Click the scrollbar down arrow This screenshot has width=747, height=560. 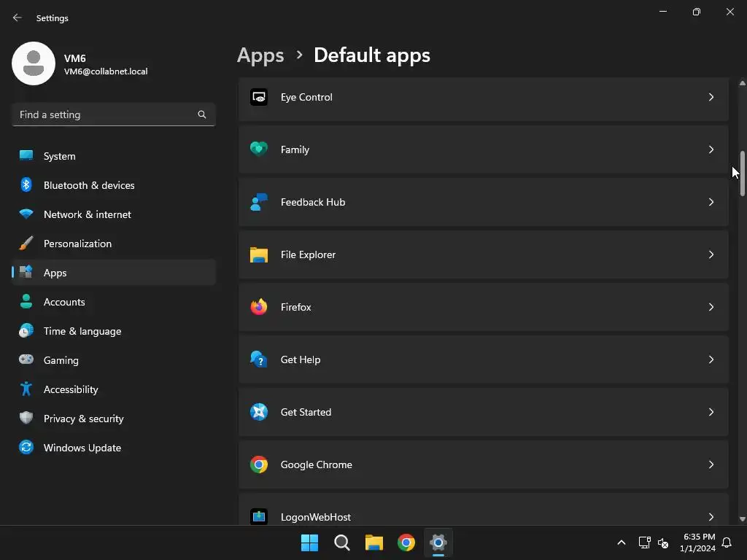pyautogui.click(x=742, y=519)
